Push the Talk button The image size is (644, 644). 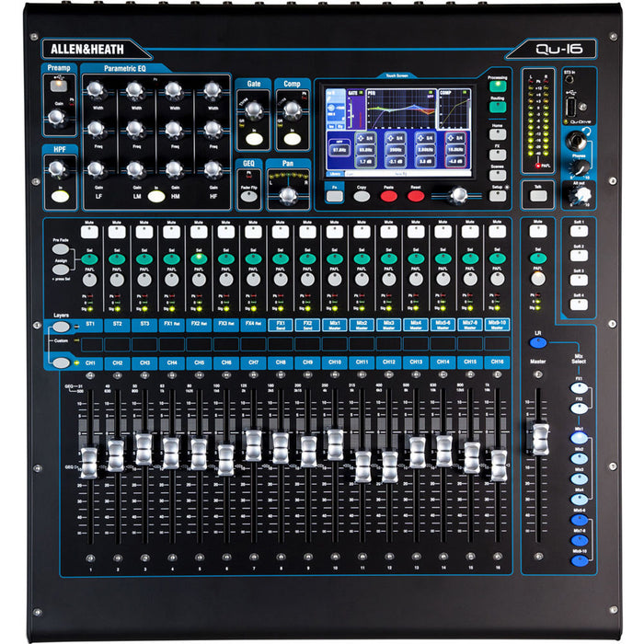tap(538, 195)
